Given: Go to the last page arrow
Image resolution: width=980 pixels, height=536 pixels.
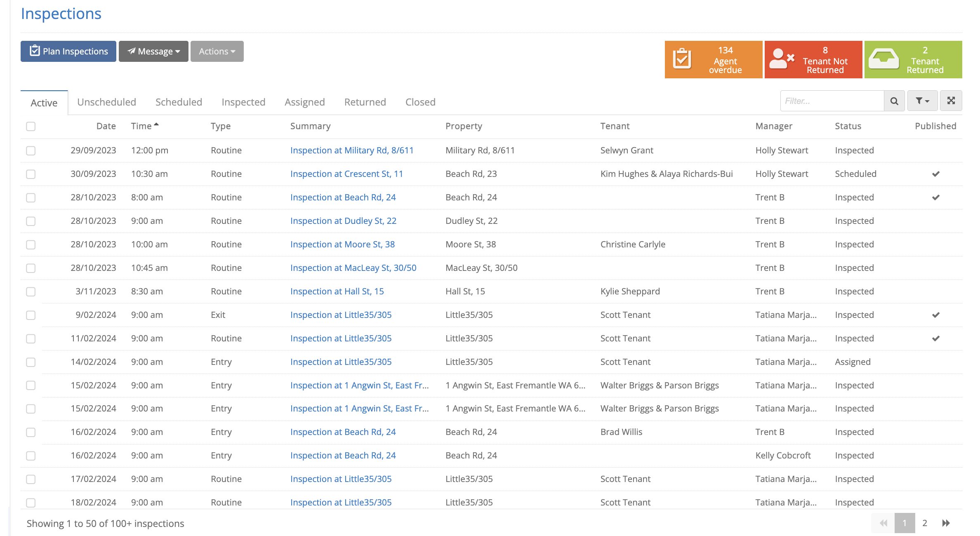Looking at the screenshot, I should (946, 523).
